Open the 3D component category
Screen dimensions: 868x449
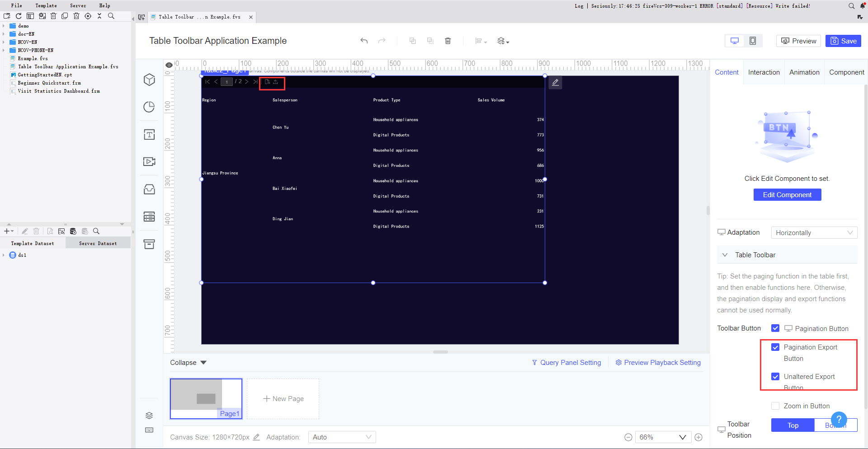[x=149, y=80]
